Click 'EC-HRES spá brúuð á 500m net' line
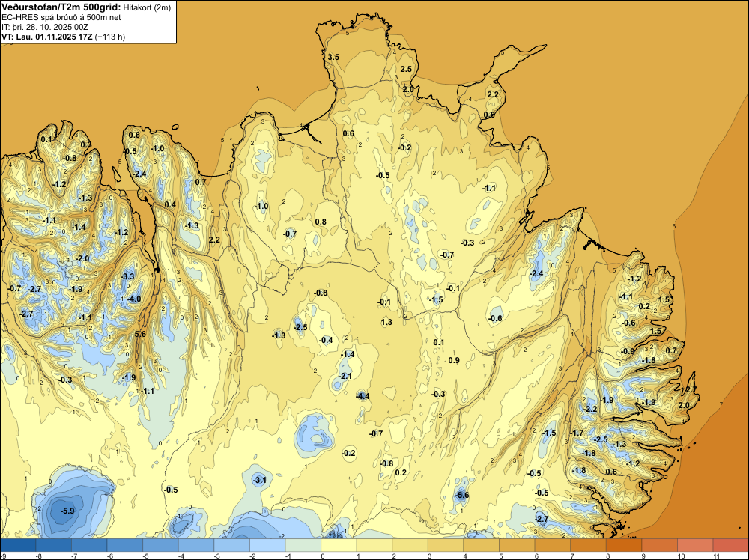The height and width of the screenshot is (560, 749). click(61, 17)
